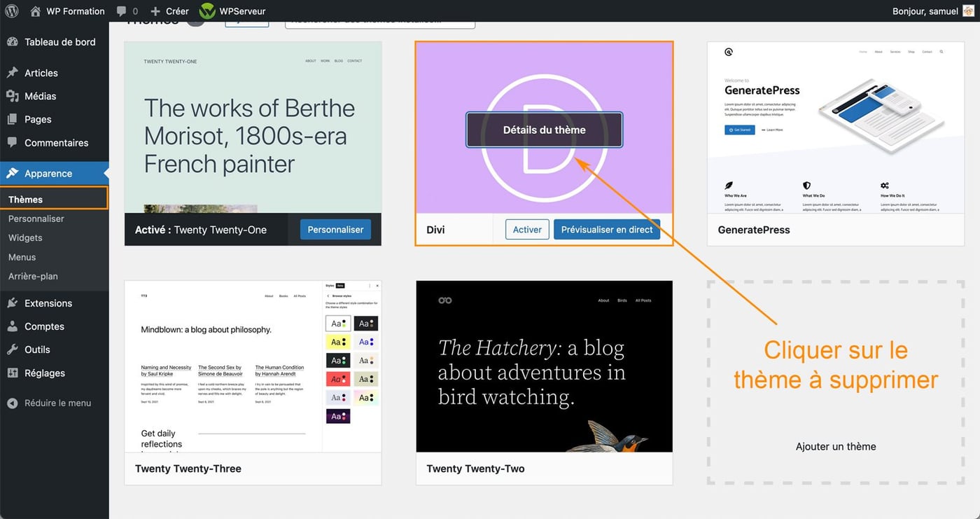This screenshot has height=519, width=980.
Task: Visit site via the WP Formation home icon
Action: coord(35,11)
